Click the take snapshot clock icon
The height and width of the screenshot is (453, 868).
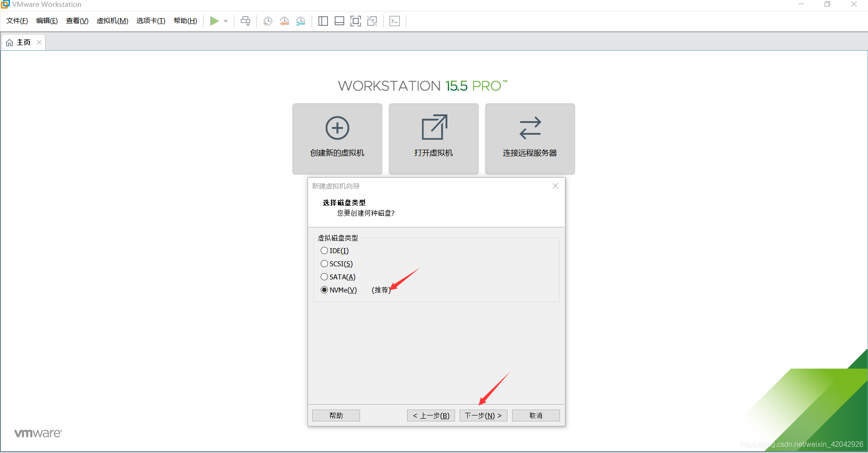coord(268,21)
